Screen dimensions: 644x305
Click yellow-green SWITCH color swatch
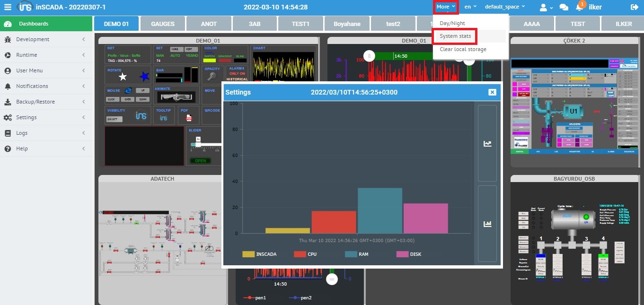(x=210, y=61)
